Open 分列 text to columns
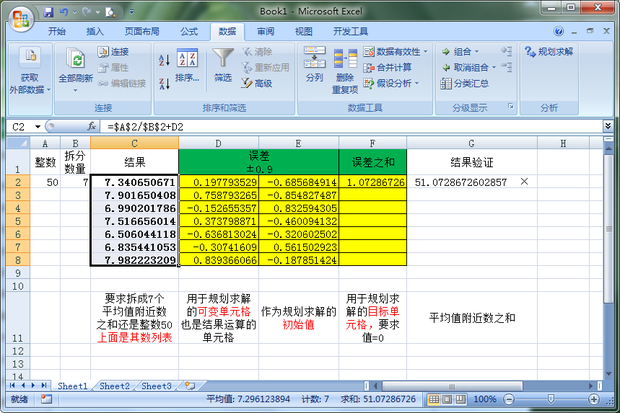 [315, 65]
